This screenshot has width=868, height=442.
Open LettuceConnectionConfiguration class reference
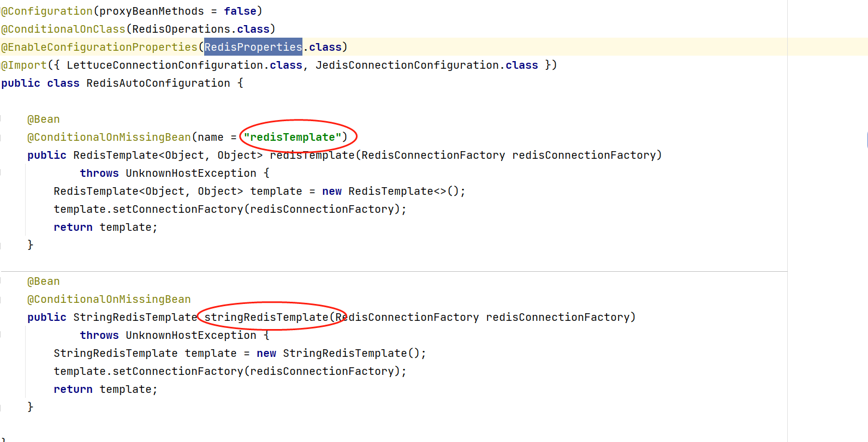(x=164, y=65)
